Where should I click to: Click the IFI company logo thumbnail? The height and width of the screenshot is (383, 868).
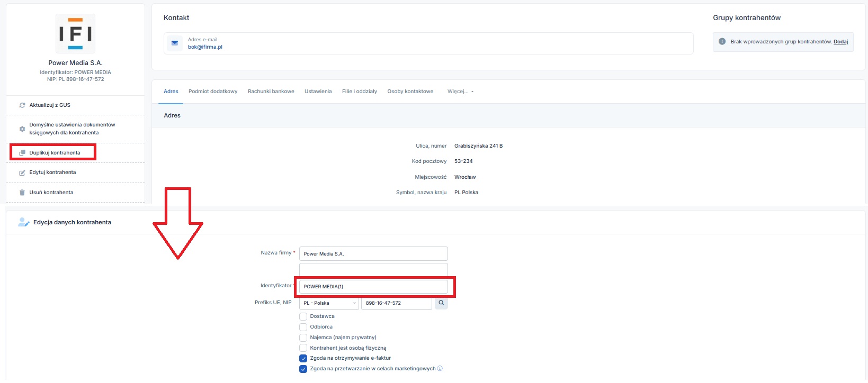pyautogui.click(x=75, y=34)
